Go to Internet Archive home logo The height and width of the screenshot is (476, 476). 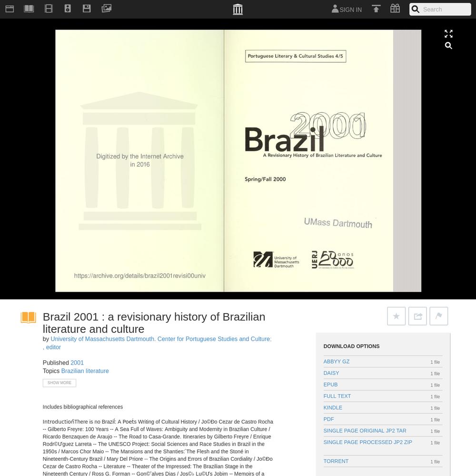238,10
